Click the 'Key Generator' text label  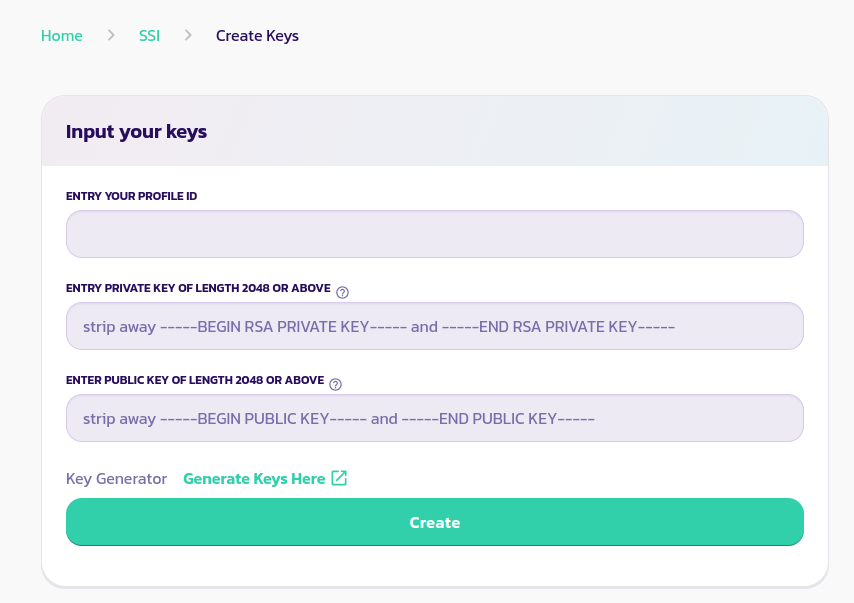[116, 479]
